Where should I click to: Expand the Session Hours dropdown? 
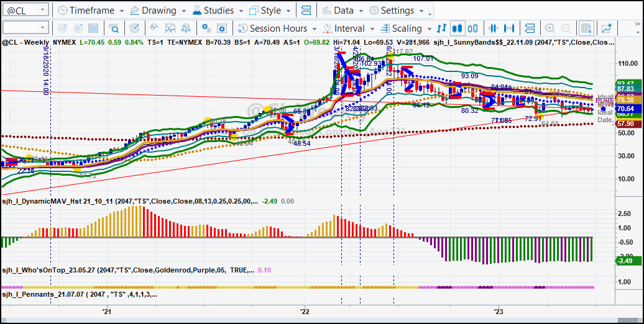pos(314,29)
